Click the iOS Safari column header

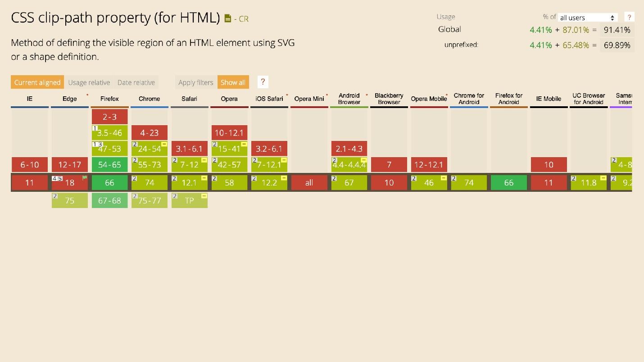(x=269, y=99)
